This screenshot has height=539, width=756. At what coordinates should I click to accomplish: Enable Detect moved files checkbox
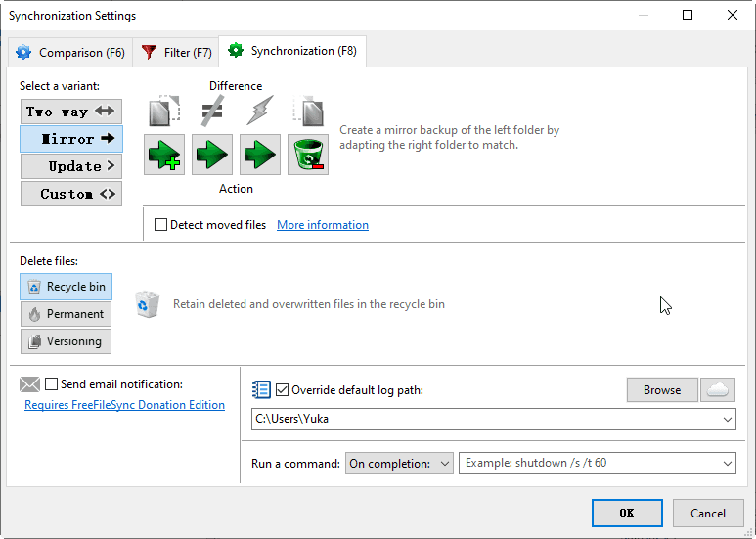click(161, 225)
